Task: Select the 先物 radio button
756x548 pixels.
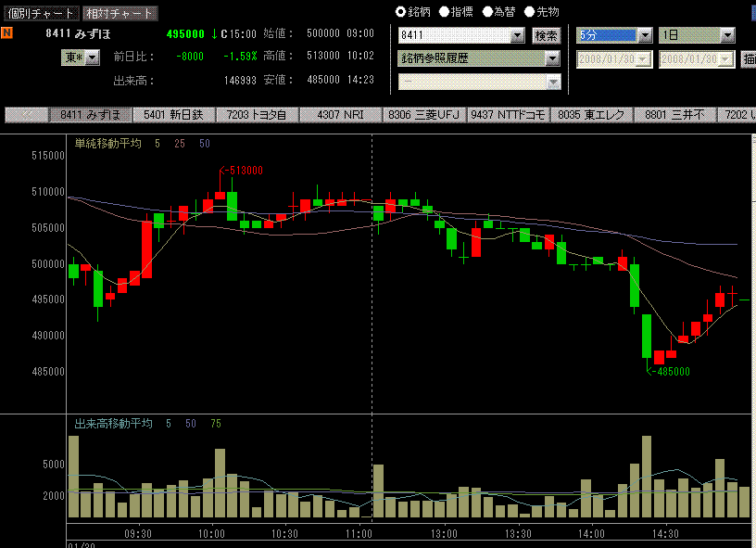Action: (x=529, y=11)
